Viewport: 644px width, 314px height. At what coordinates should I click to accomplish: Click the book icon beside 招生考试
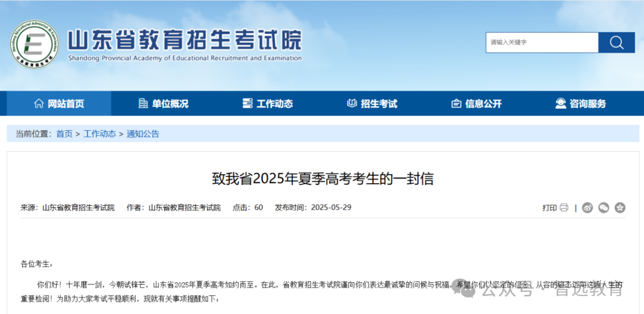point(352,103)
